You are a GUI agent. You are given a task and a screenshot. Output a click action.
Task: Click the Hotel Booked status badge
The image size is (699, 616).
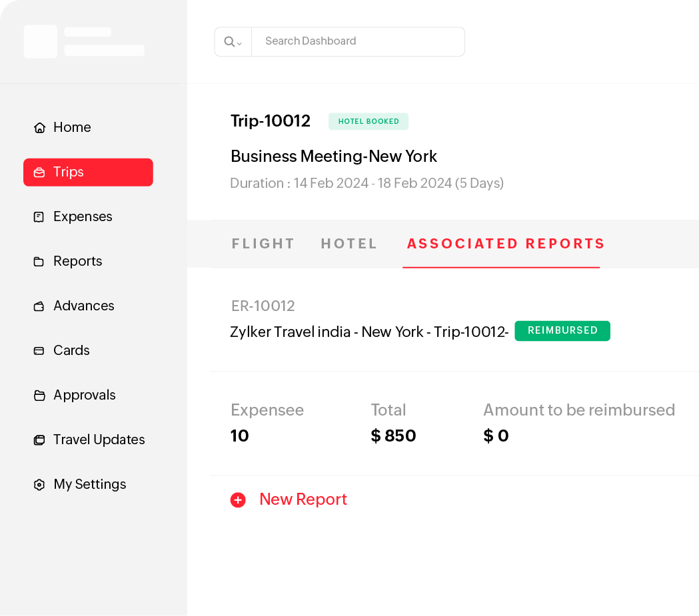pyautogui.click(x=368, y=121)
